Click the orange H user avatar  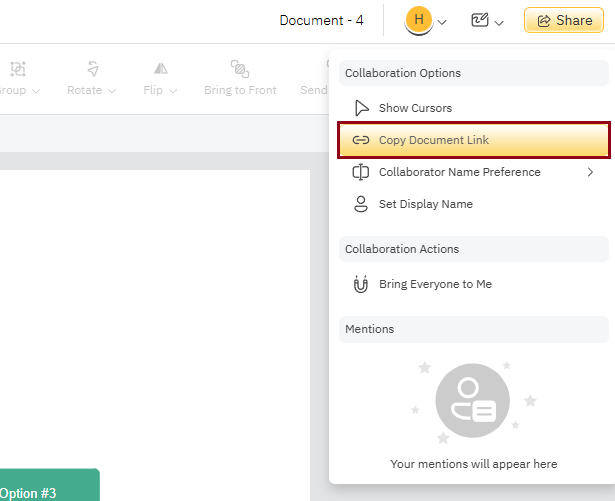[x=419, y=20]
